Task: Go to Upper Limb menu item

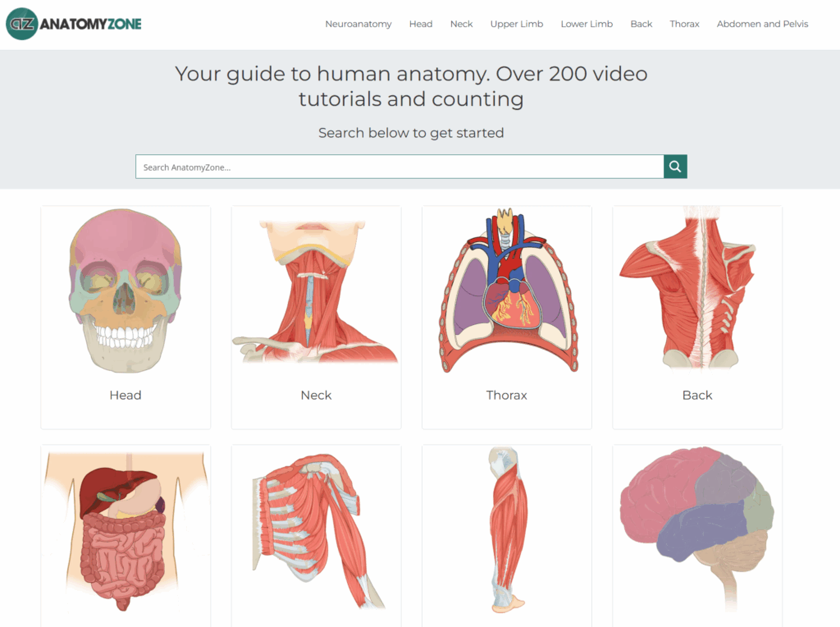Action: [516, 24]
